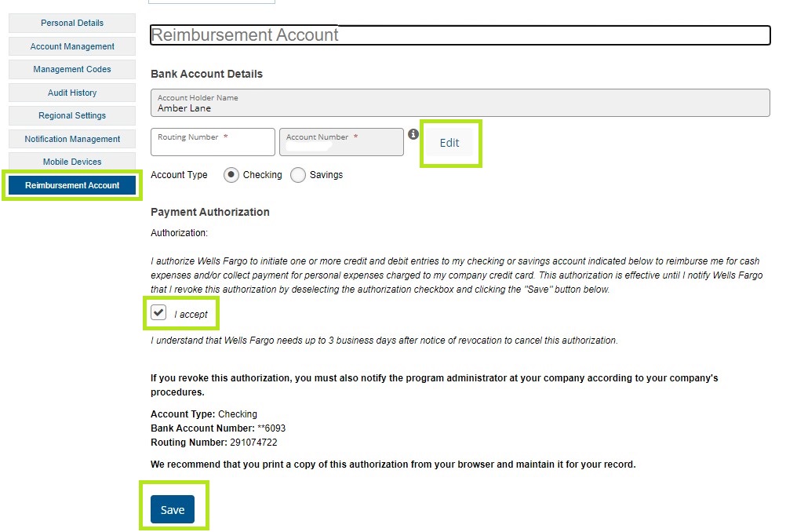Toggle the I accept authorization checkbox

click(159, 313)
